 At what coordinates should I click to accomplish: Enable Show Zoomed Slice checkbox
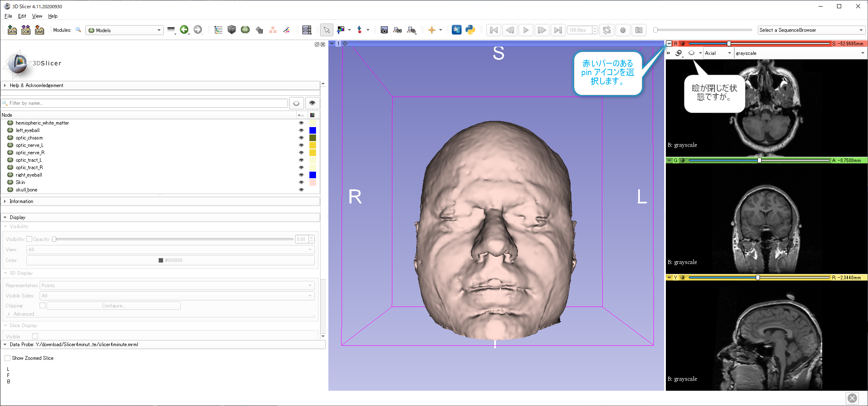click(7, 358)
